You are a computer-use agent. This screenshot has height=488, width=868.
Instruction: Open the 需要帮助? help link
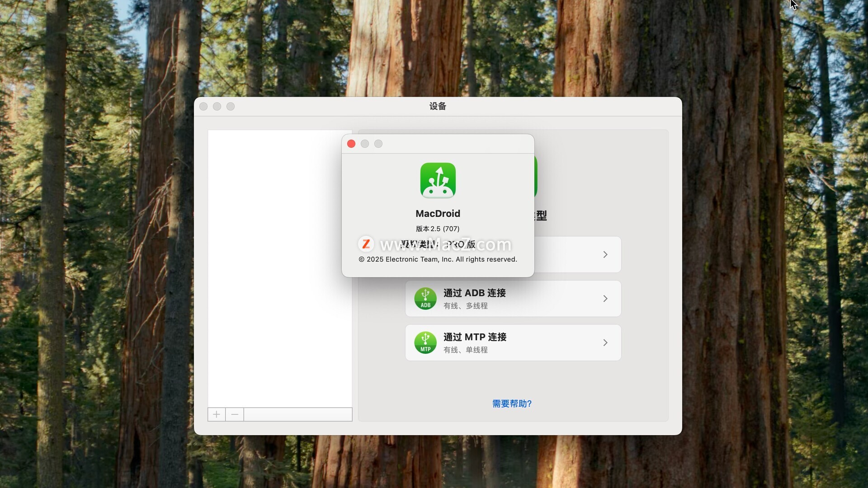tap(512, 404)
